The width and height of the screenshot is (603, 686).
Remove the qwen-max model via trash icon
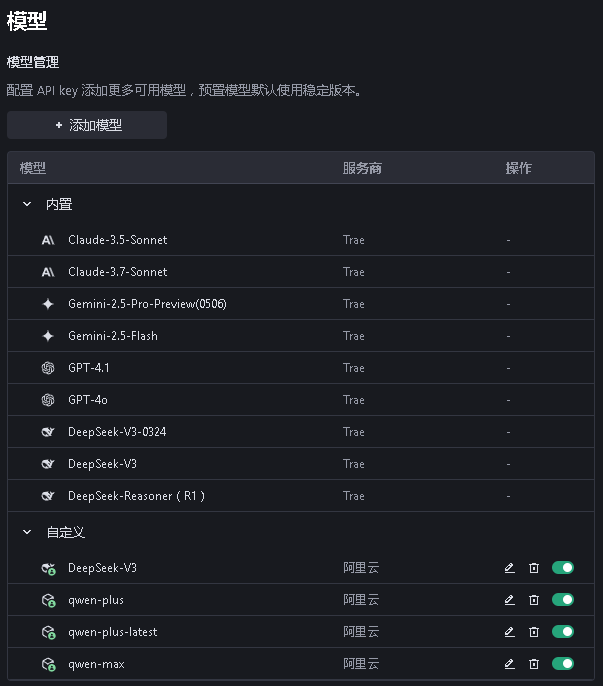point(534,664)
